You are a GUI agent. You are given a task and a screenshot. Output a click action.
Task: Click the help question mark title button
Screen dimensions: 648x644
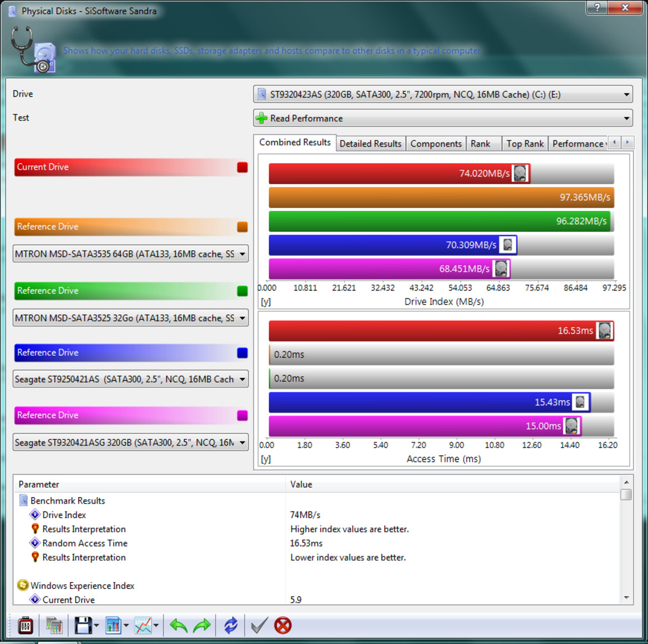click(x=597, y=7)
